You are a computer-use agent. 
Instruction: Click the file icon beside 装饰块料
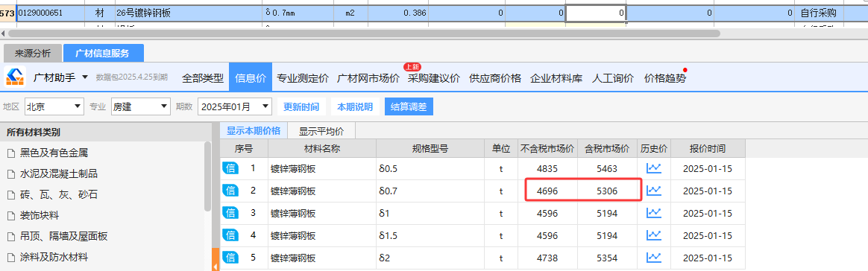click(x=11, y=216)
